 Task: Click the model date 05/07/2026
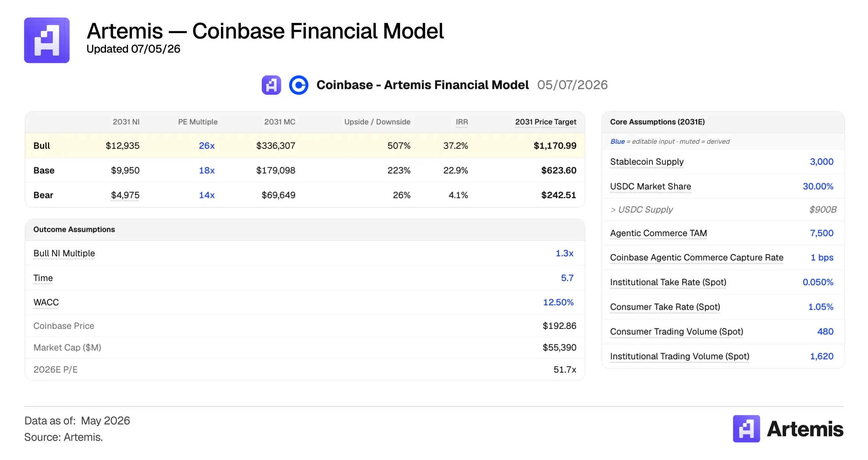pyautogui.click(x=572, y=85)
